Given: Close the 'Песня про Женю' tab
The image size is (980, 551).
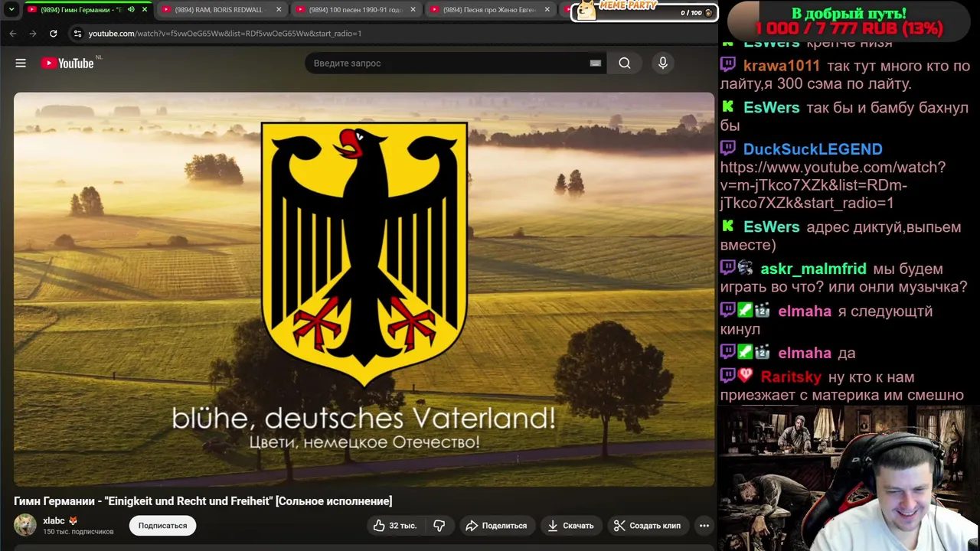Looking at the screenshot, I should 547,10.
